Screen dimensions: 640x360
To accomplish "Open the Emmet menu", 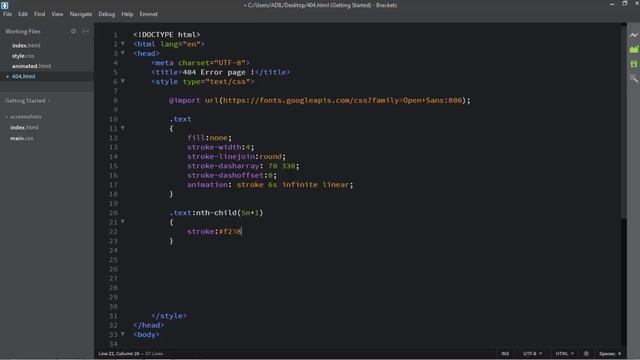I will coord(149,14).
